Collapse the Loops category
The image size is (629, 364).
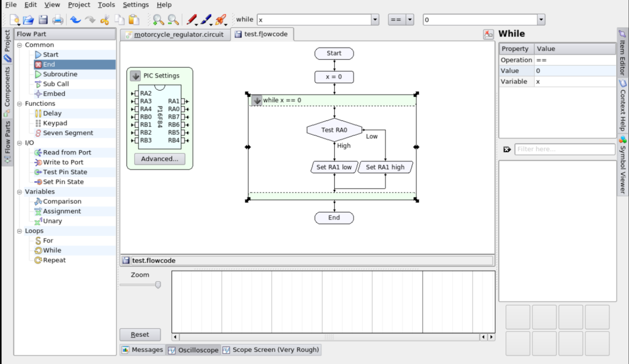pos(19,231)
